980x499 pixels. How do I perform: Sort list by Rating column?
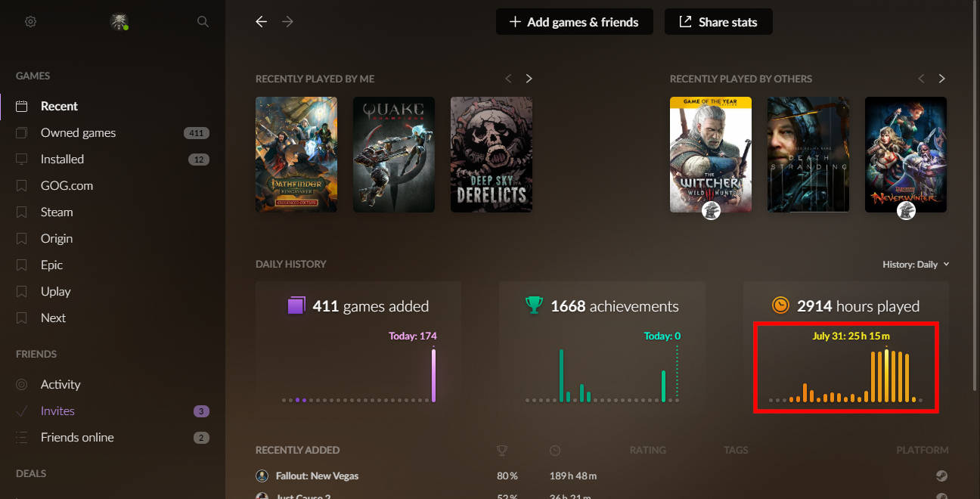tap(648, 450)
